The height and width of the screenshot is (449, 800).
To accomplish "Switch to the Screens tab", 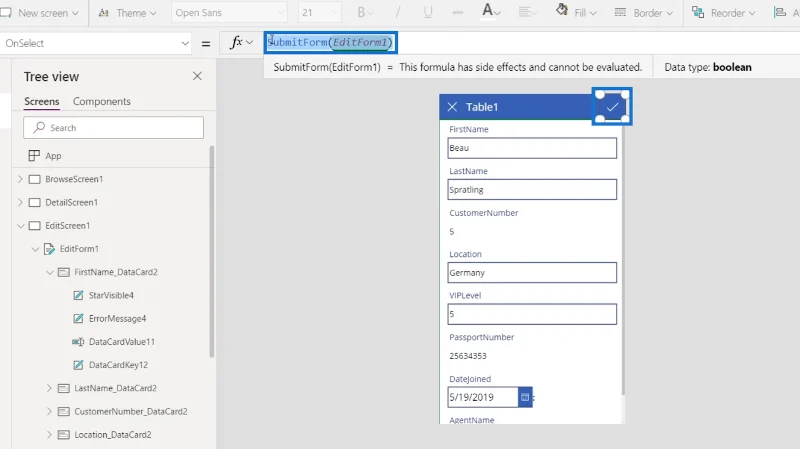I will pos(42,102).
